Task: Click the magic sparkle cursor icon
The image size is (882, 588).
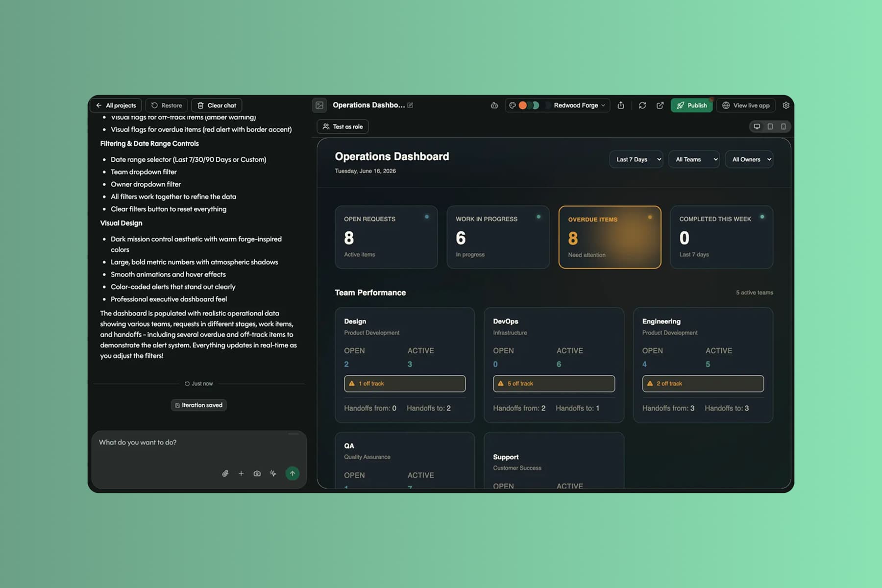Action: click(x=273, y=473)
